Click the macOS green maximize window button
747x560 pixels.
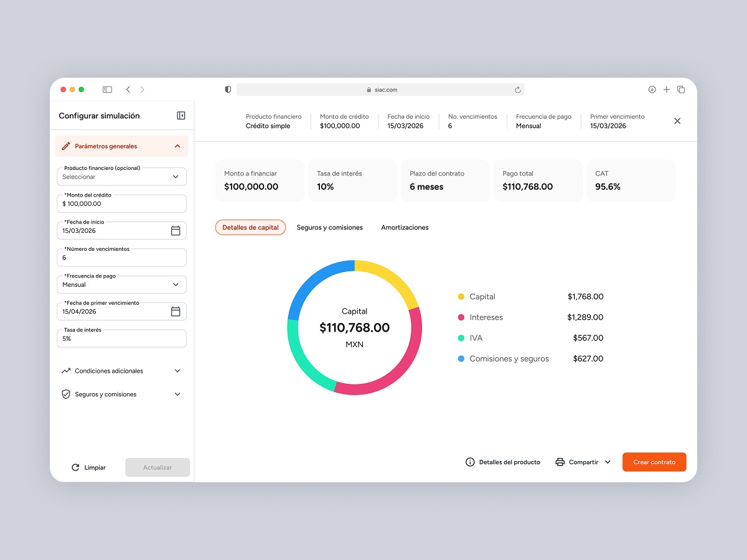pyautogui.click(x=81, y=90)
